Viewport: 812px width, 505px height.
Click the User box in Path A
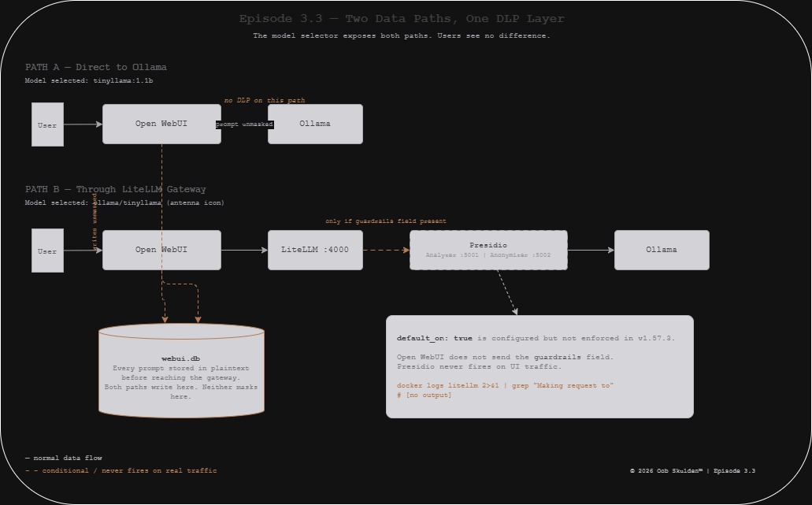click(x=47, y=124)
